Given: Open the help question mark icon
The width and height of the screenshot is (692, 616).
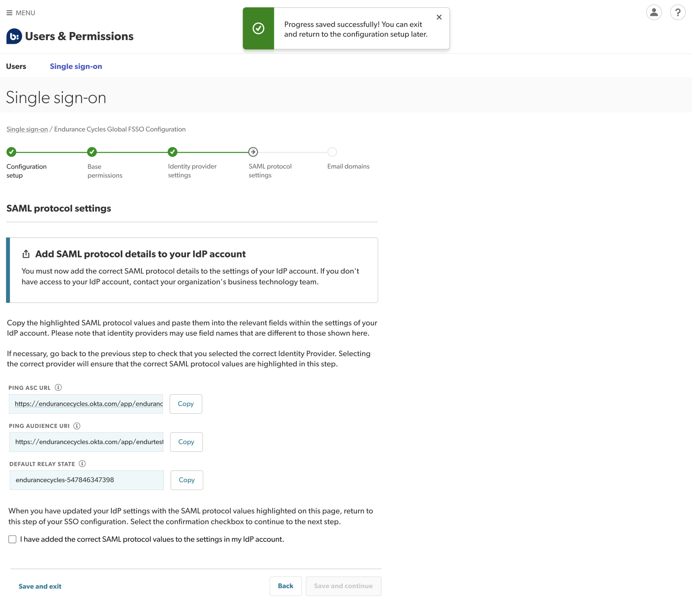Looking at the screenshot, I should (x=677, y=13).
